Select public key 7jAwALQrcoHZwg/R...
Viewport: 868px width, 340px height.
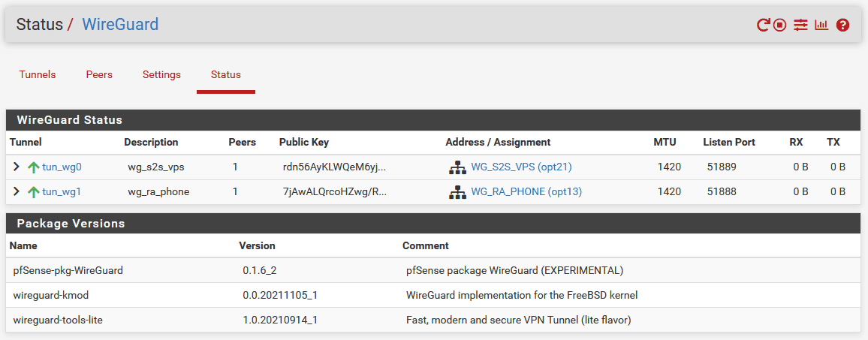click(x=335, y=192)
